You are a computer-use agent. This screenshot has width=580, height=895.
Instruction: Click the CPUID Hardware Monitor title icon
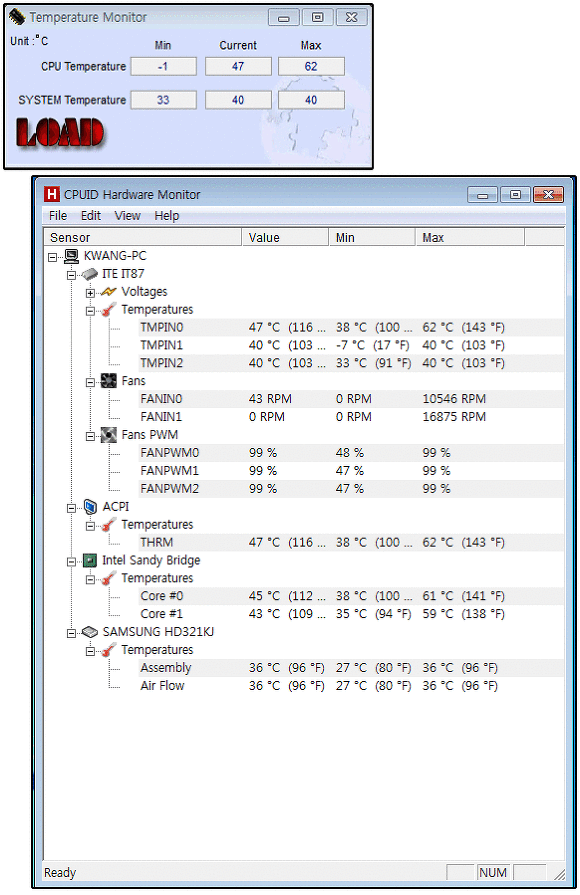point(51,195)
